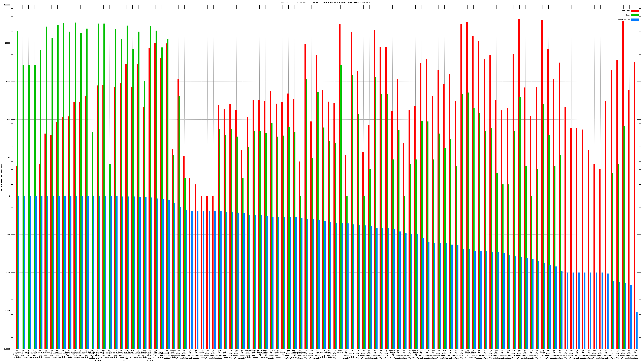
Task: Click the virbl.dnsbl.bit.nl x-axis label
Action: tap(92, 355)
